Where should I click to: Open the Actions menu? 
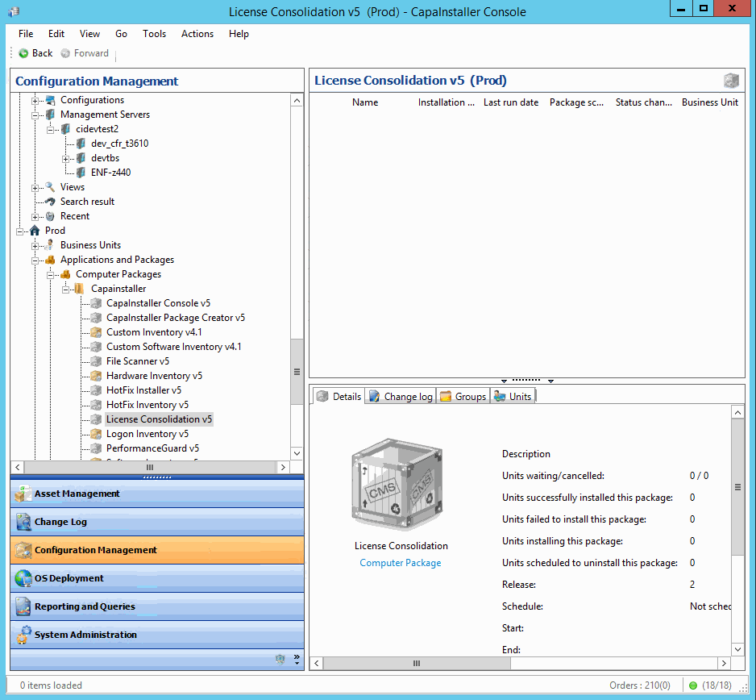197,34
